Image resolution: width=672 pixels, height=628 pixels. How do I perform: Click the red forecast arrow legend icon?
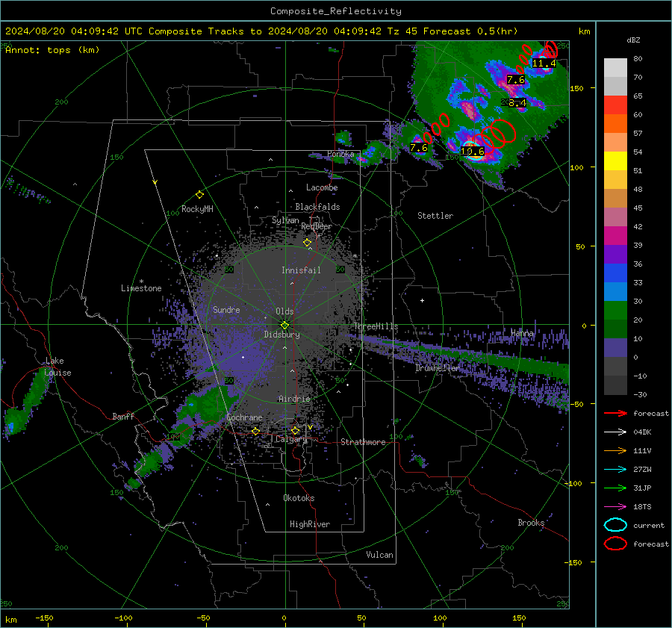coord(615,413)
